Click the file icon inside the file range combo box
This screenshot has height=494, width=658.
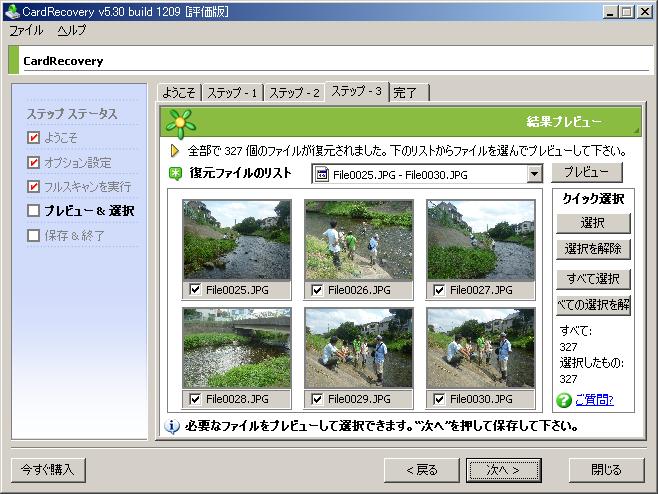(x=322, y=174)
